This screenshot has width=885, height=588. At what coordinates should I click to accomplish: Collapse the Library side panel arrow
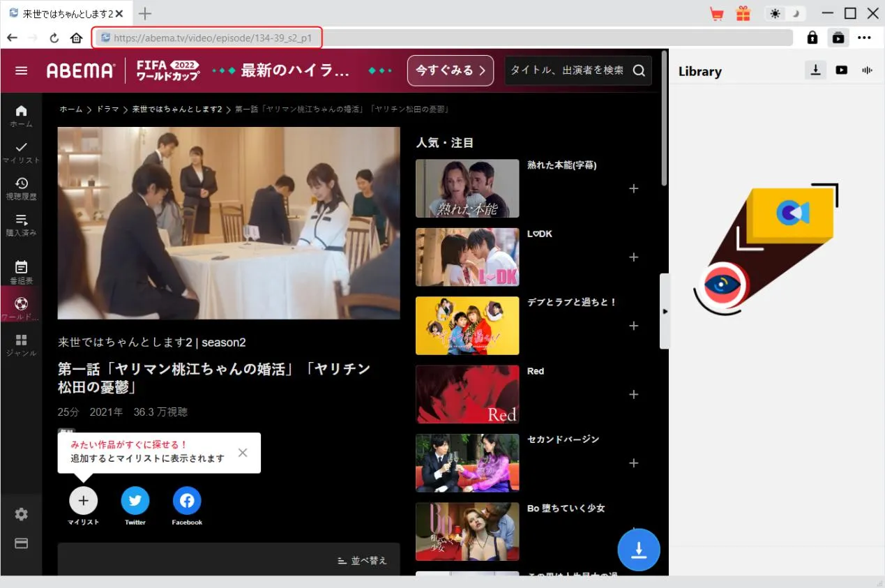[665, 311]
